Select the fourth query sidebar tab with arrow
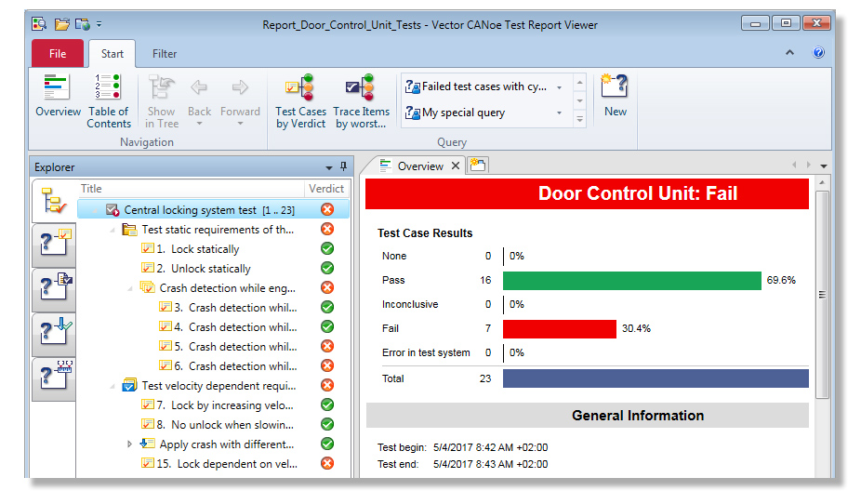861x504 pixels. (54, 335)
